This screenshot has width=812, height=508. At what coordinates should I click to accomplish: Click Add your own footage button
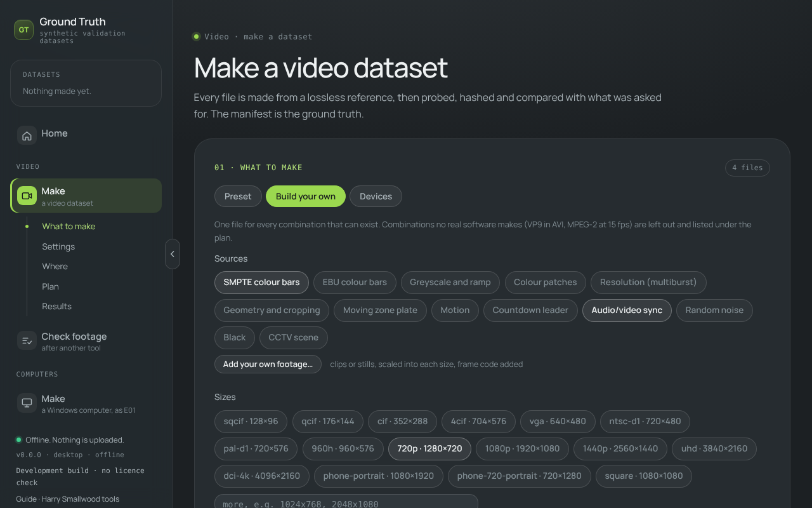268,364
